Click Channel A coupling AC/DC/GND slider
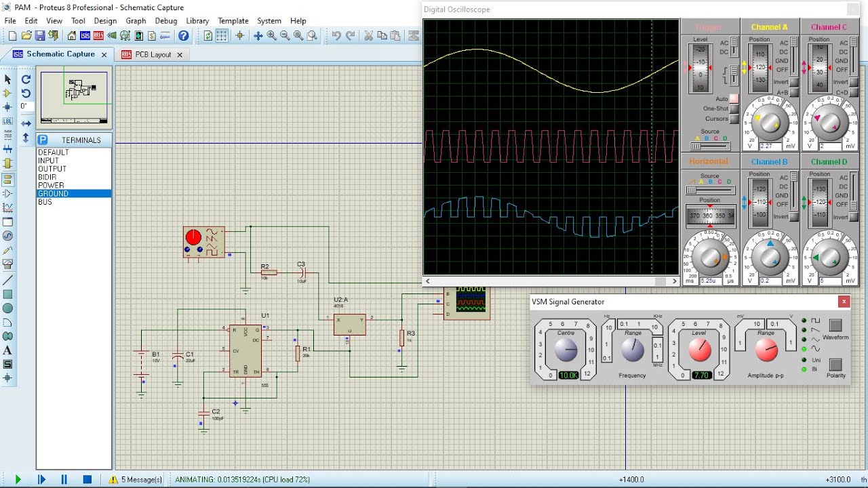 (794, 56)
